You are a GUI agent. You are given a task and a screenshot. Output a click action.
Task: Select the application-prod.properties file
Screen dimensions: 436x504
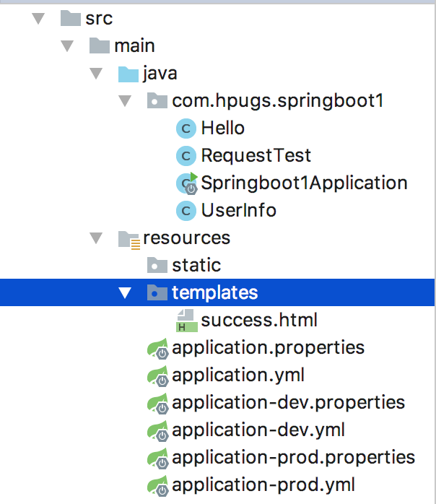pos(293,458)
